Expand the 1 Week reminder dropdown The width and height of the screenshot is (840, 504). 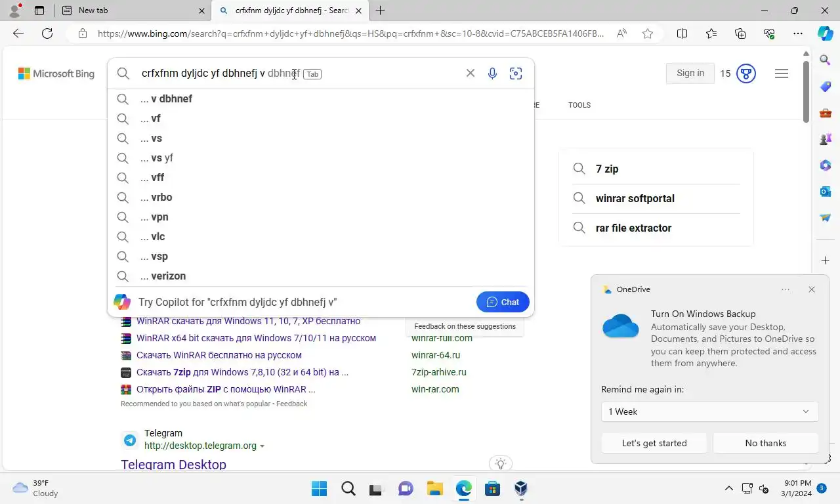point(709,411)
